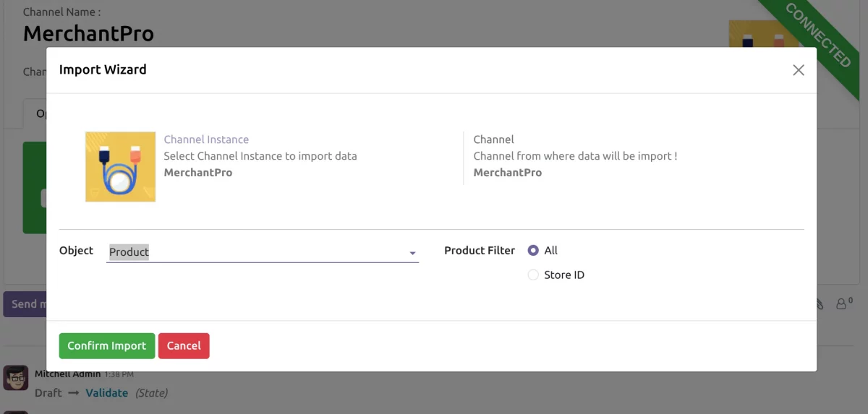Close the Import Wizard dialog
This screenshot has width=868, height=414.
click(x=798, y=70)
